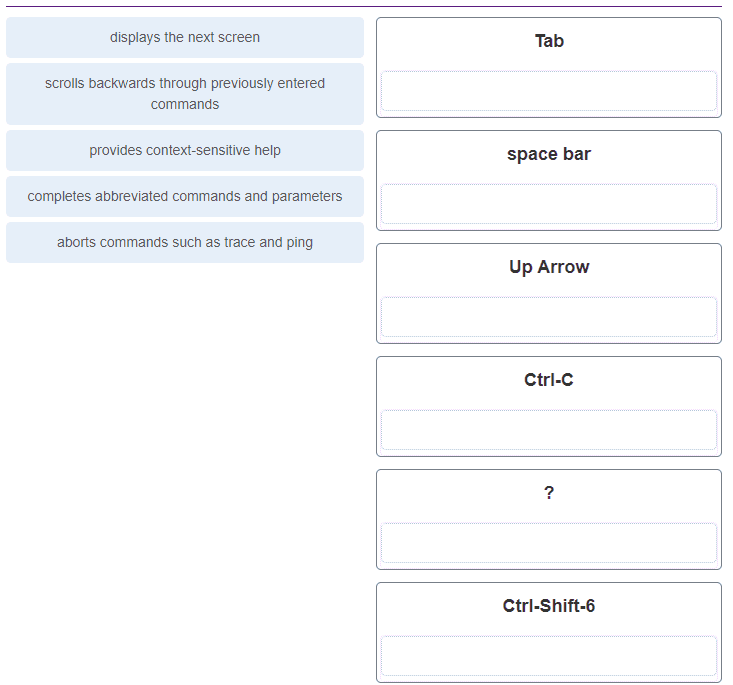
Task: Select the 'displays the next screen' option
Action: (185, 38)
